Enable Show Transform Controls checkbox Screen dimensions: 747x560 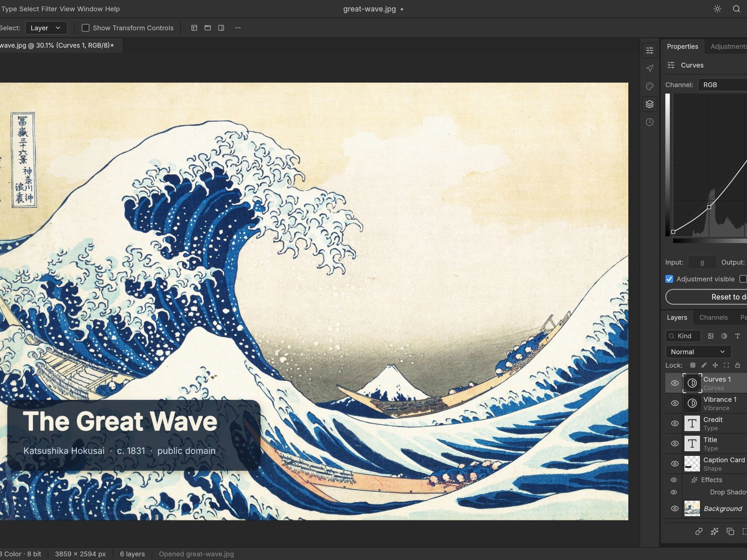[x=86, y=28]
